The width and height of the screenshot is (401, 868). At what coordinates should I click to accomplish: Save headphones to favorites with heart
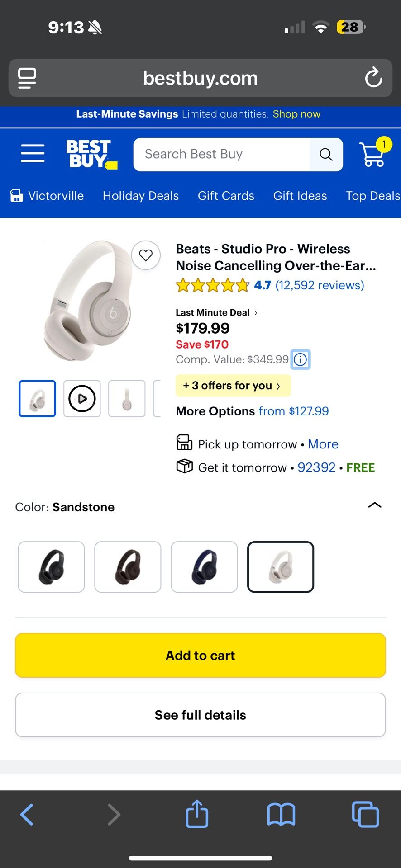(x=146, y=255)
